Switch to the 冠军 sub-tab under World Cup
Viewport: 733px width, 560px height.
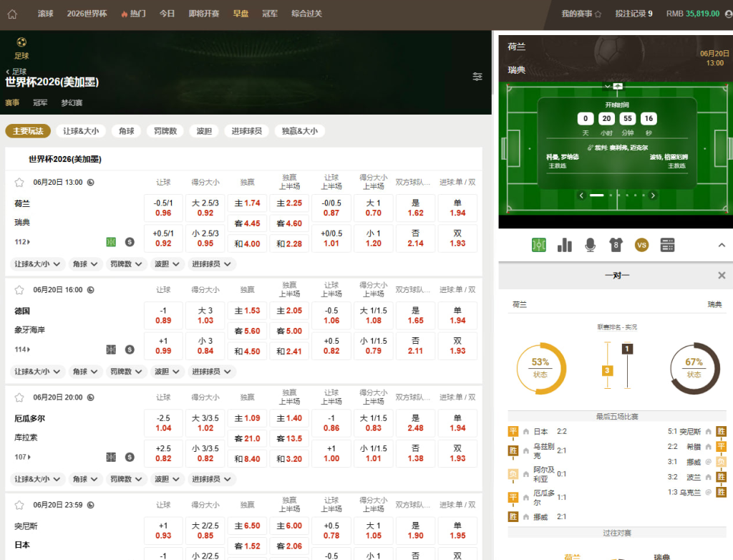coord(40,103)
